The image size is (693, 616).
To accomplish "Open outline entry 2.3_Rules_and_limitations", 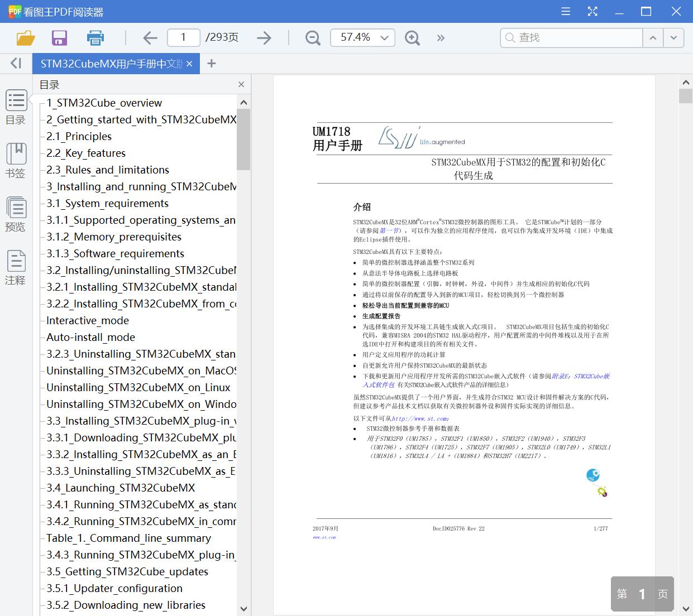I will click(x=108, y=170).
